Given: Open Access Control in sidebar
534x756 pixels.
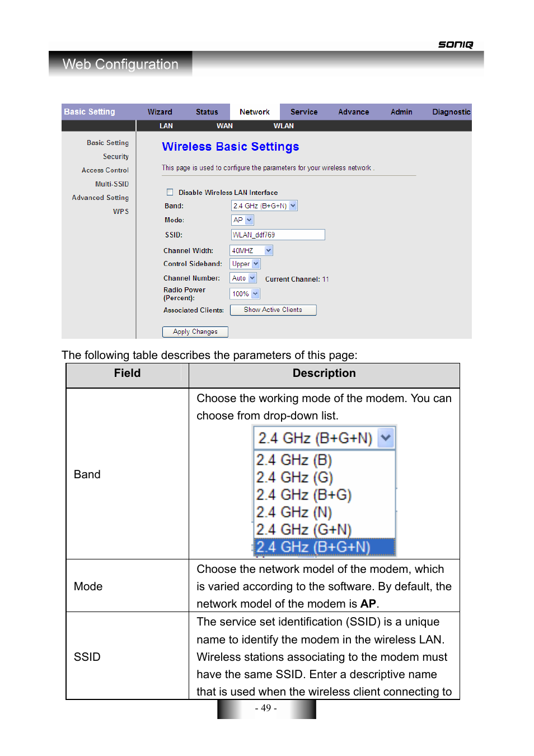Looking at the screenshot, I should [x=105, y=170].
